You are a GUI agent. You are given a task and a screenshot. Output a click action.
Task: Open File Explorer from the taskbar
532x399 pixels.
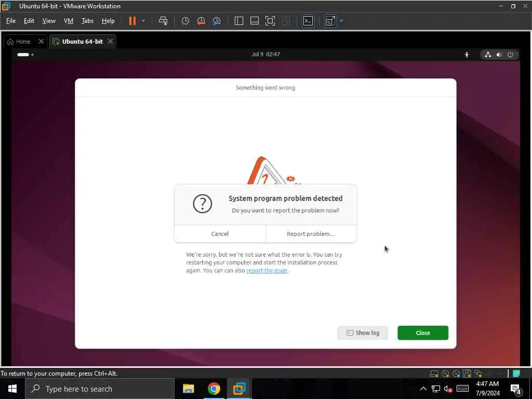click(x=188, y=389)
